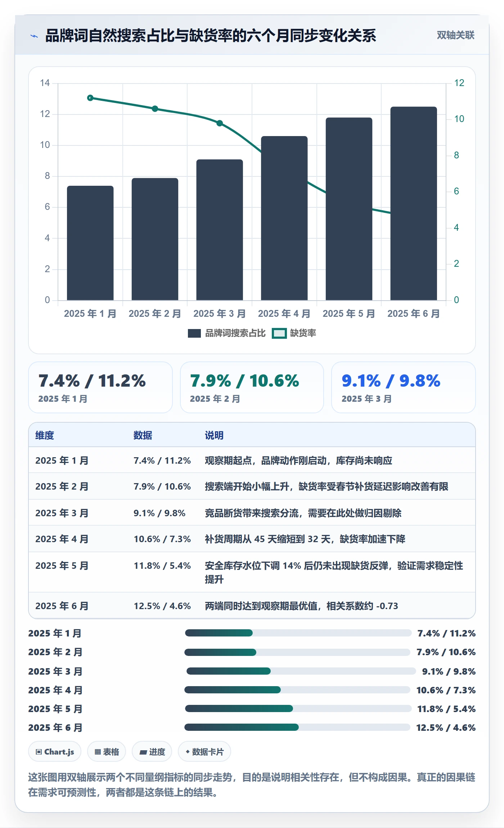Click the 12.5% / 4.6% progress bar
Image resolution: width=504 pixels, height=828 pixels.
pos(297,727)
